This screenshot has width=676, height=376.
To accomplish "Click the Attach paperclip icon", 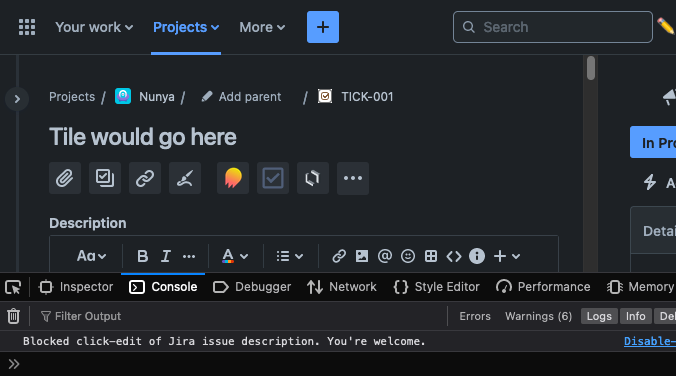I will pos(65,178).
